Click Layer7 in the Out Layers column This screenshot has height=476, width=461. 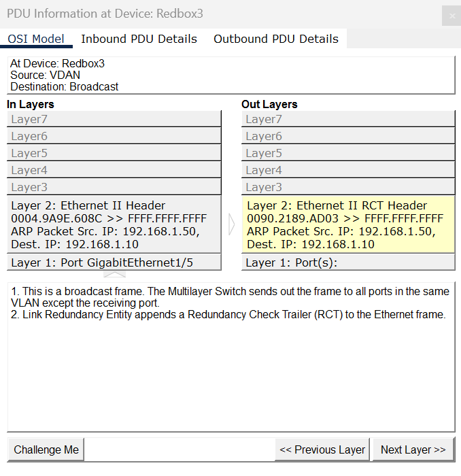(x=348, y=119)
